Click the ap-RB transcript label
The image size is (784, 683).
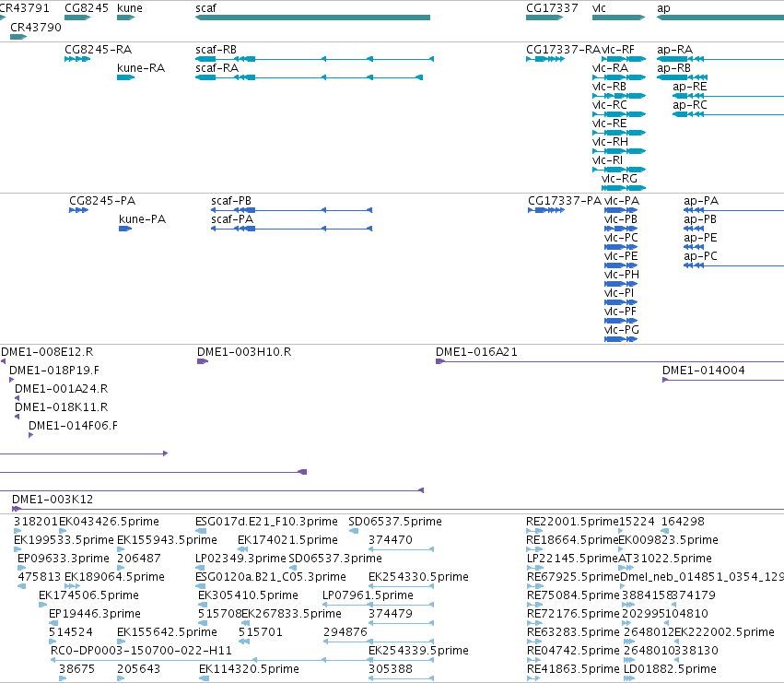click(673, 68)
